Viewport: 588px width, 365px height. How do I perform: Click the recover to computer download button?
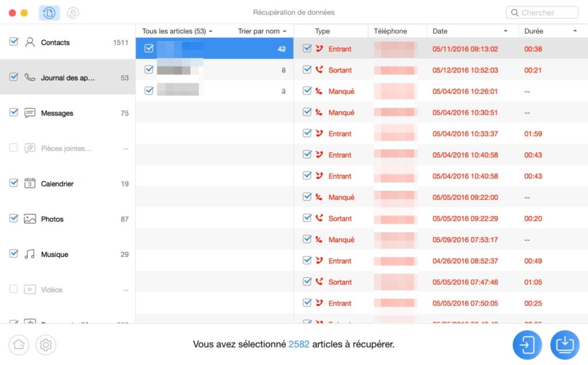coord(565,345)
